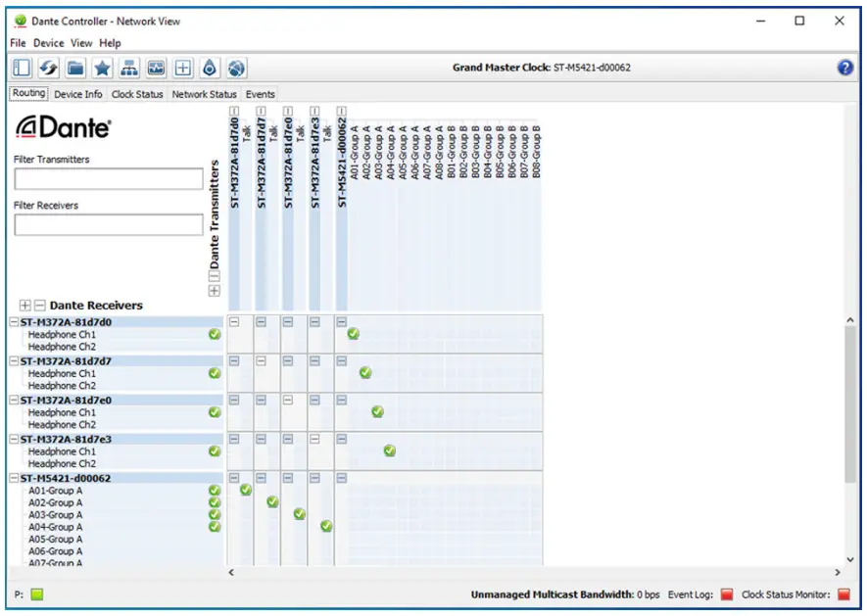This screenshot has height=616, width=867.
Task: Click the Load Preset folder icon
Action: 75,69
